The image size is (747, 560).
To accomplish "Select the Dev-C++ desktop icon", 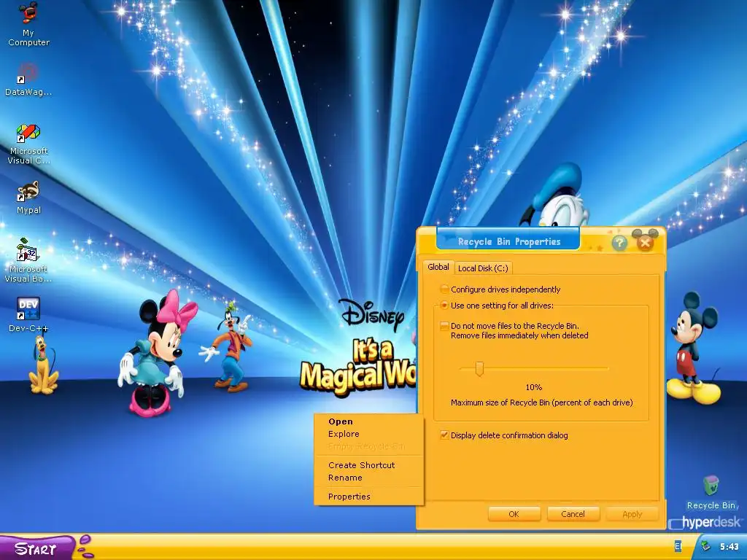I will [28, 314].
